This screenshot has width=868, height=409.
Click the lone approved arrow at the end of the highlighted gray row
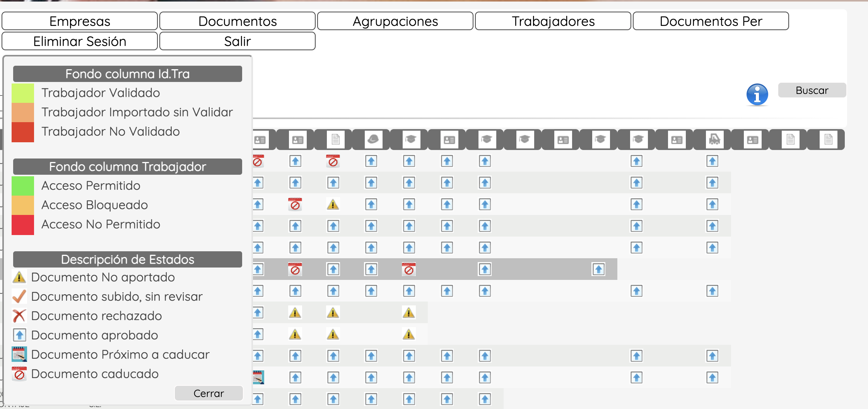598,269
